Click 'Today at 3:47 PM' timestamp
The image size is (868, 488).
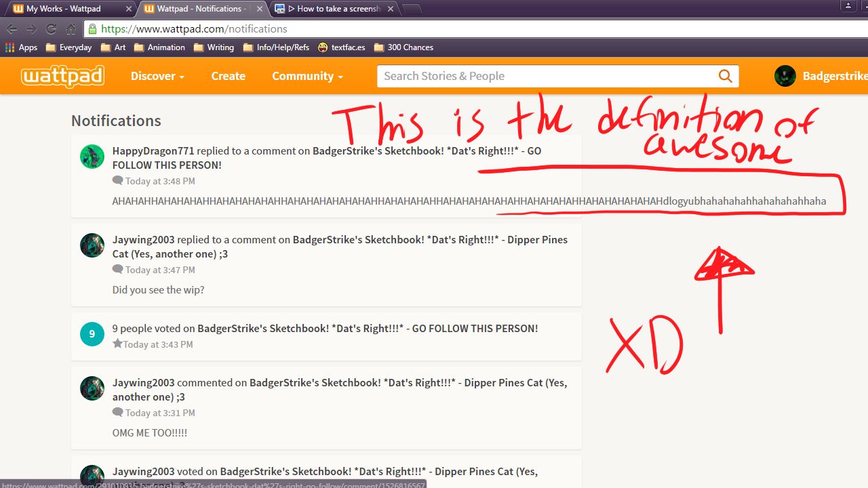[x=160, y=270]
